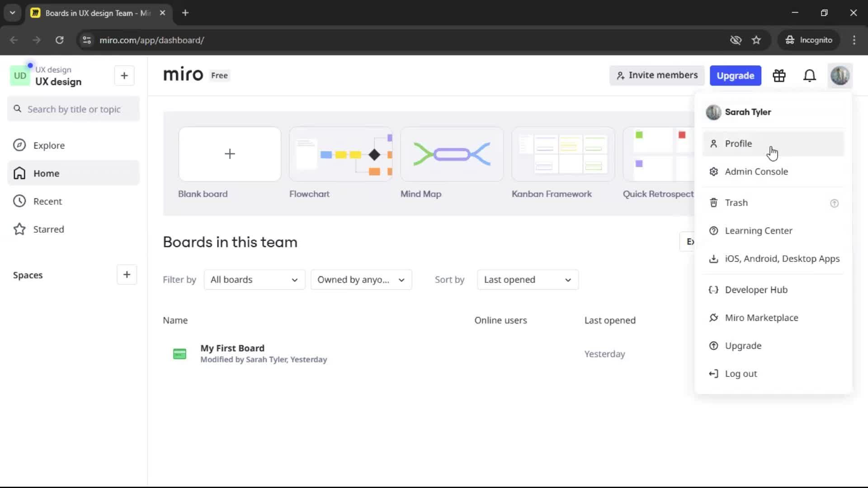This screenshot has width=868, height=488.
Task: Select the Flowchart template thumbnail
Action: [x=341, y=154]
